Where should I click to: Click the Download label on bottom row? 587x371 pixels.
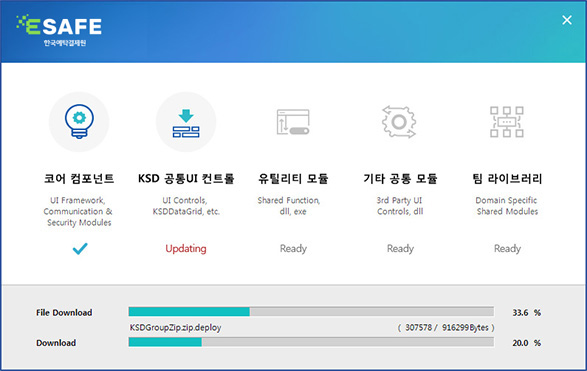(56, 343)
